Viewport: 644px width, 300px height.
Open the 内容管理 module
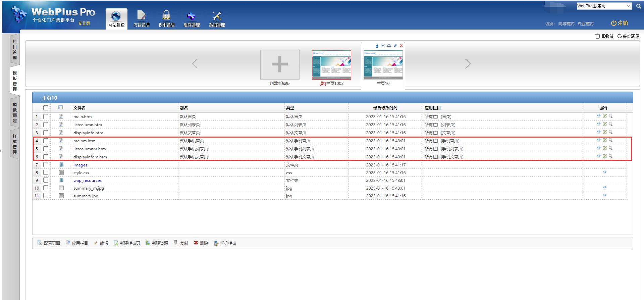(x=141, y=19)
